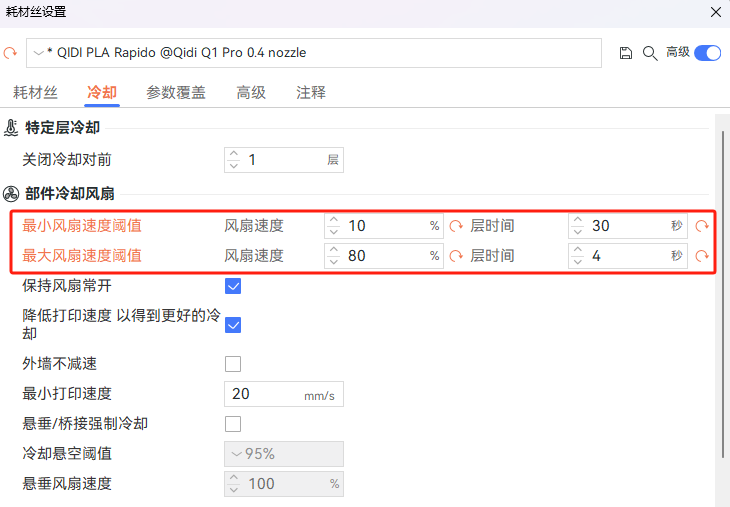Image resolution: width=730 pixels, height=507 pixels.
Task: Open the 冷却悬空阈值 95% dropdown
Action: 284,454
